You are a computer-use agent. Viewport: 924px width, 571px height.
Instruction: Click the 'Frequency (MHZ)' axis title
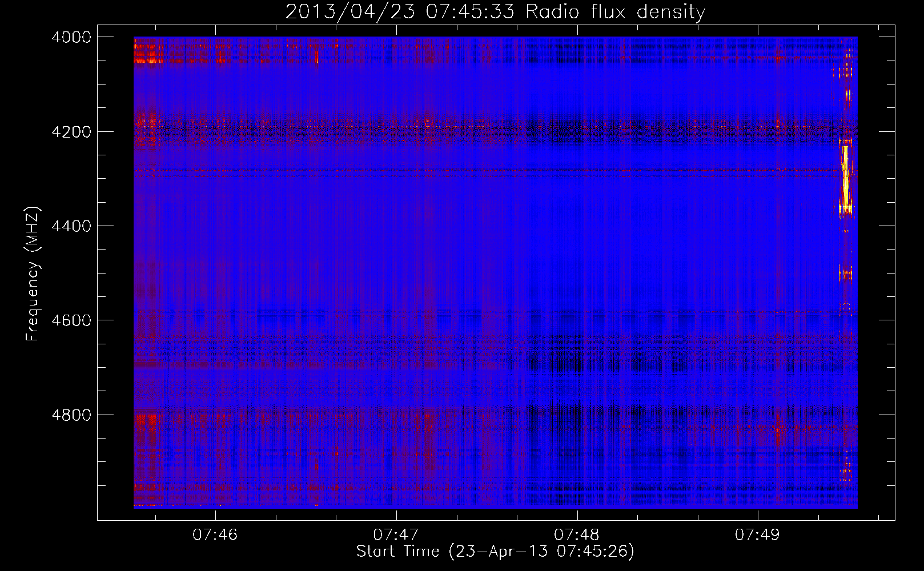(x=33, y=274)
